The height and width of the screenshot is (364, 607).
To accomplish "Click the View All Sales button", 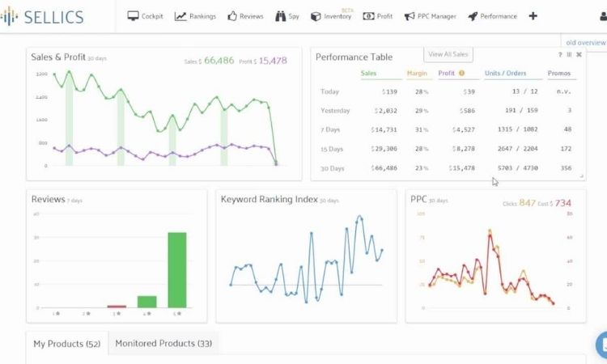I will [448, 54].
